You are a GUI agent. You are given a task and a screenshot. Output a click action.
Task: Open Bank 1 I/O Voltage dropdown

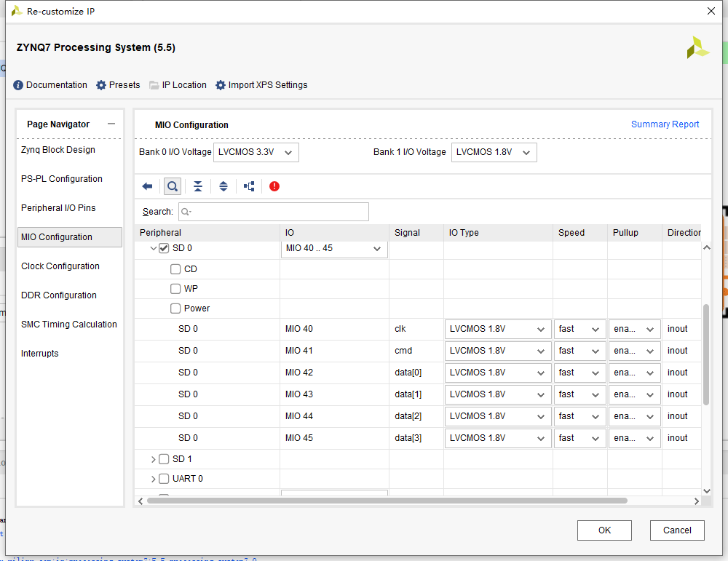click(494, 152)
